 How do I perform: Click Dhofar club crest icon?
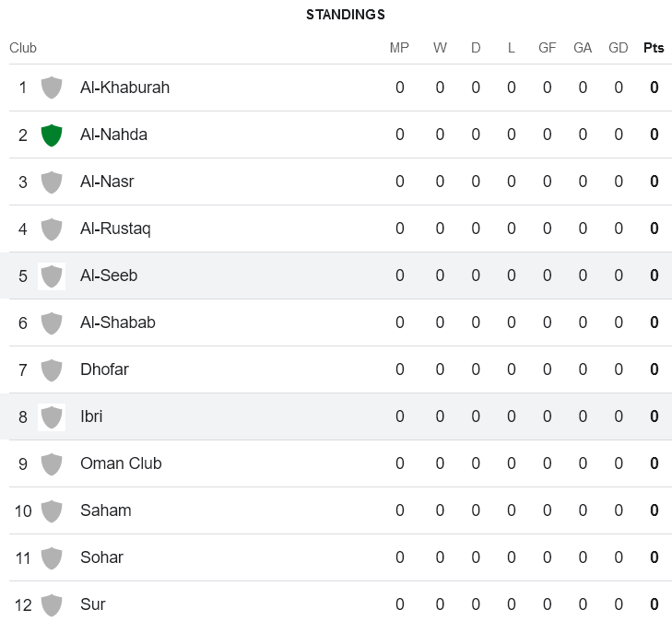52,369
